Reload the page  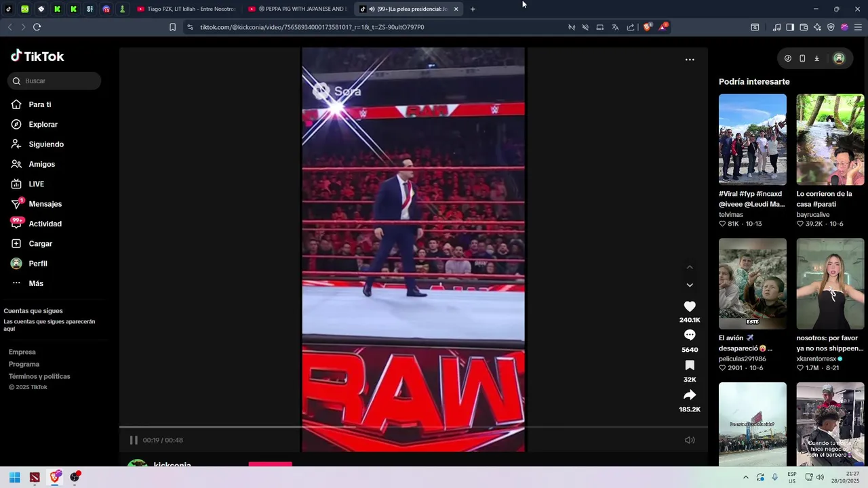(x=37, y=27)
